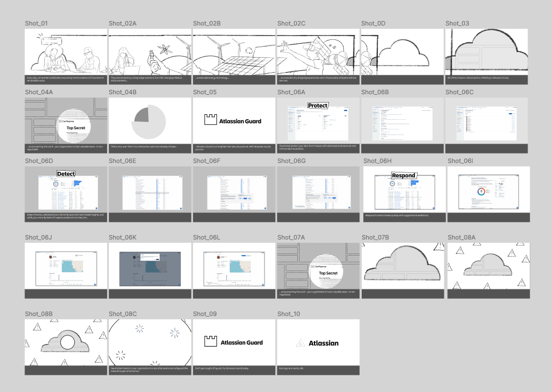The height and width of the screenshot is (392, 552).
Task: Click the blue button in the Shot_06F dialog
Action: [x=245, y=198]
